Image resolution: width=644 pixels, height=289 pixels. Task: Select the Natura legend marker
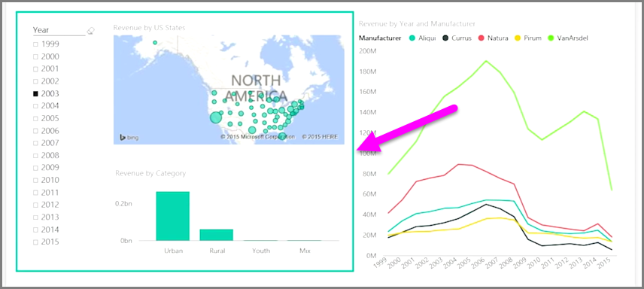[481, 38]
